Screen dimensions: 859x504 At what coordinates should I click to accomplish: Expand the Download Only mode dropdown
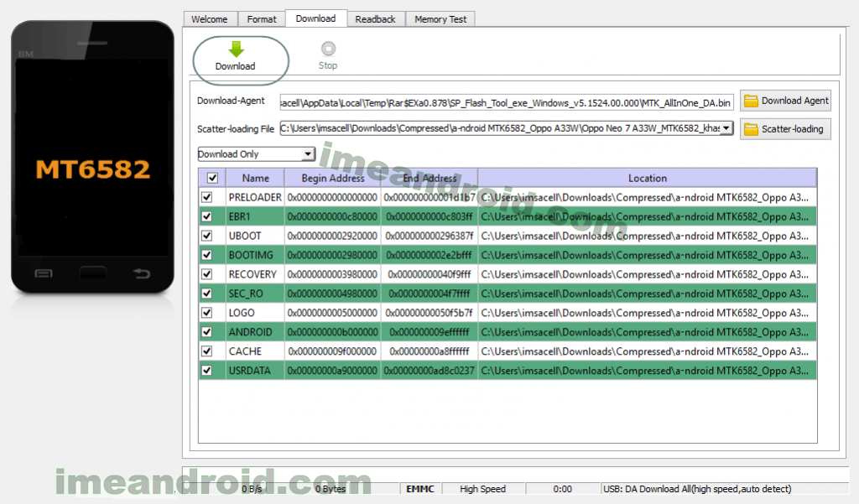click(309, 154)
